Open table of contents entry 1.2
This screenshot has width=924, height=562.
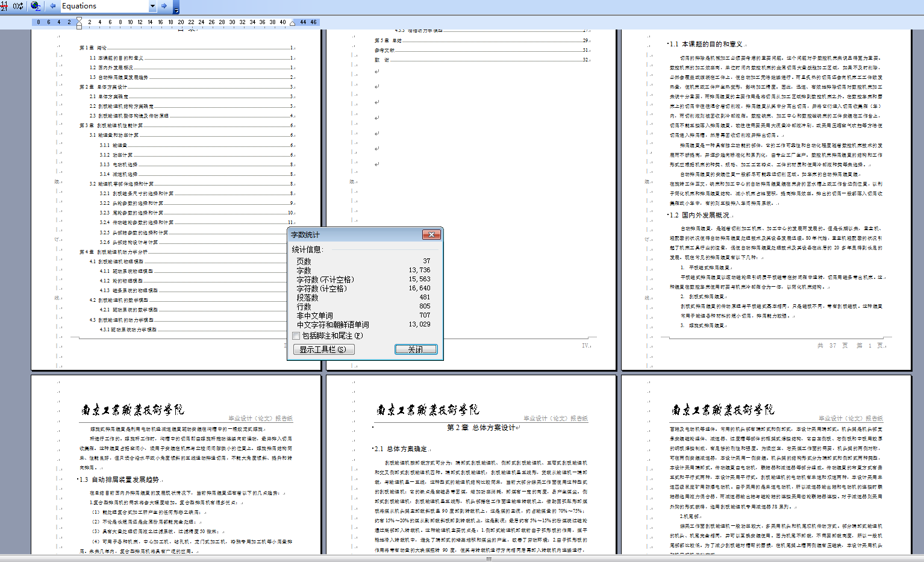(192, 67)
